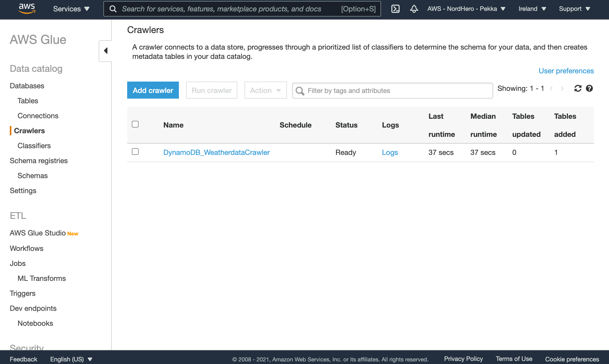Click the Run crawler button

point(211,90)
